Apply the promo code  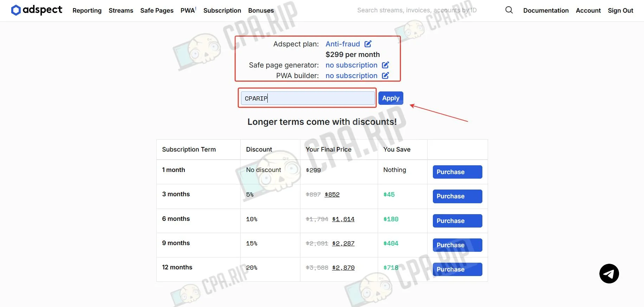(x=391, y=98)
